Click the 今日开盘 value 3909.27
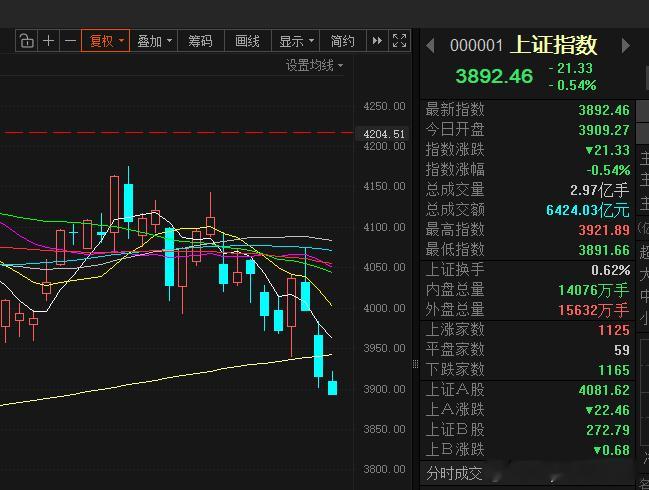The height and width of the screenshot is (490, 649). [x=604, y=130]
